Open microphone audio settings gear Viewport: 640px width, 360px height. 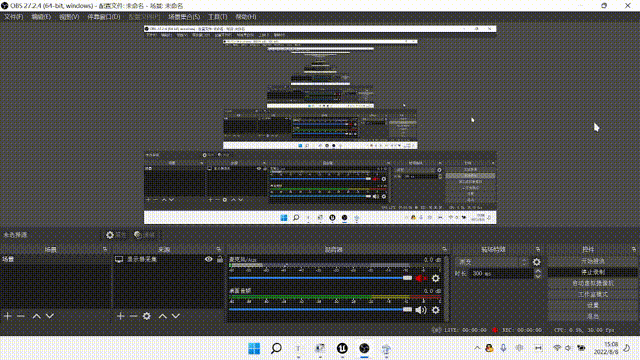click(x=436, y=278)
